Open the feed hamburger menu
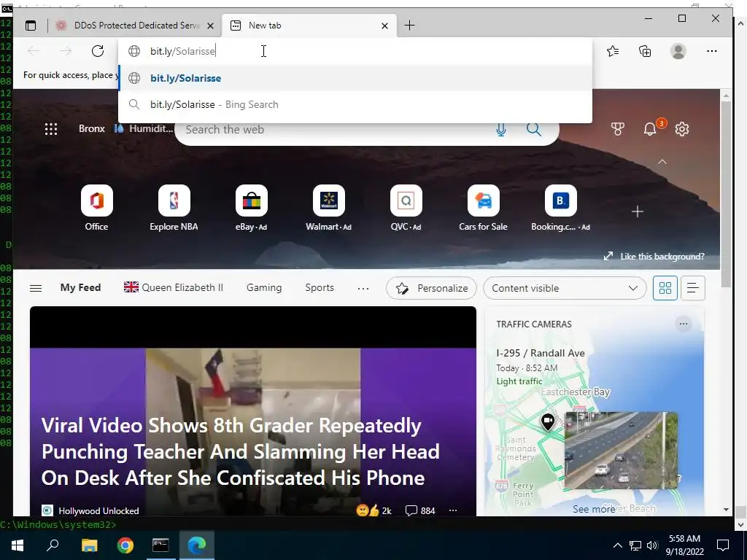 coord(36,288)
